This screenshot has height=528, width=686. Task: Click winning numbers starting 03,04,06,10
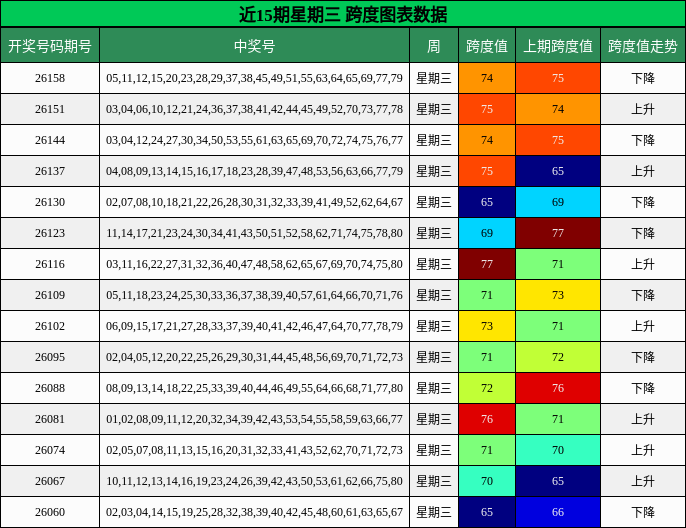coord(254,109)
